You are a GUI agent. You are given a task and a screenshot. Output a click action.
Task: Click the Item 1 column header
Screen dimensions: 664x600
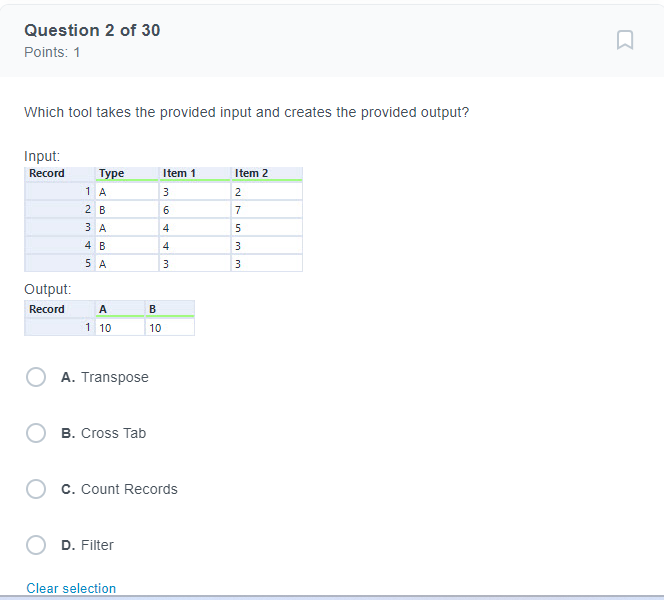tap(179, 173)
